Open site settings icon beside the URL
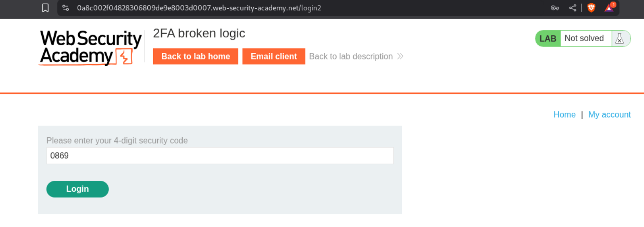 click(65, 8)
